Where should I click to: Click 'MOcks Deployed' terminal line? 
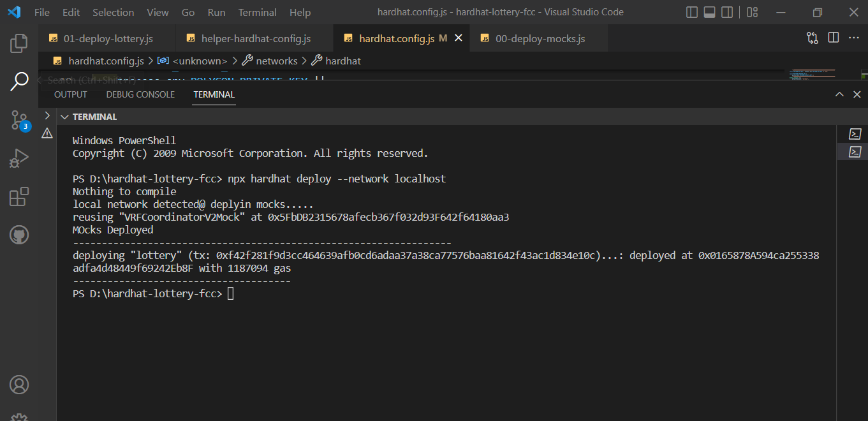click(113, 230)
